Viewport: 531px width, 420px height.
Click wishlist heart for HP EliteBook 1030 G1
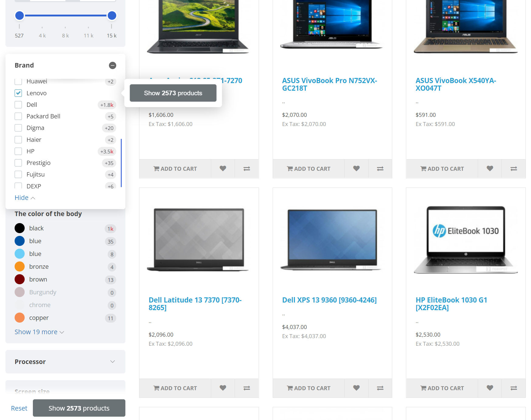pyautogui.click(x=490, y=388)
